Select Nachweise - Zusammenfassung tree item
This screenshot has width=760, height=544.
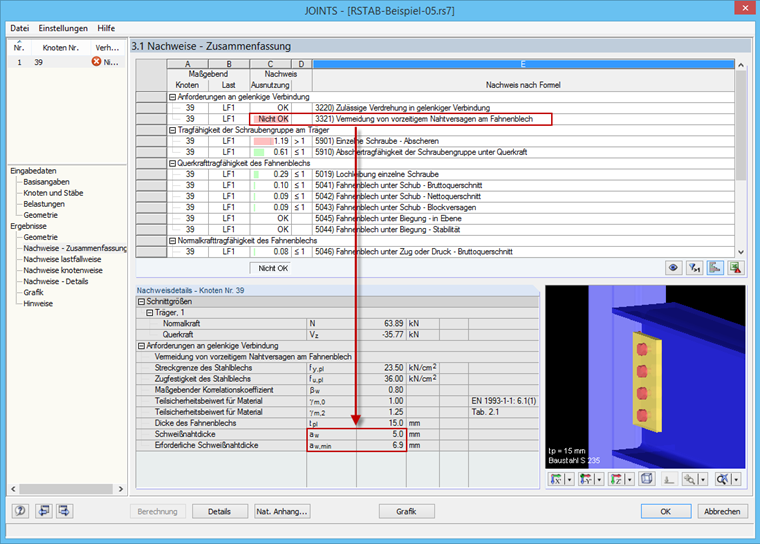[75, 248]
